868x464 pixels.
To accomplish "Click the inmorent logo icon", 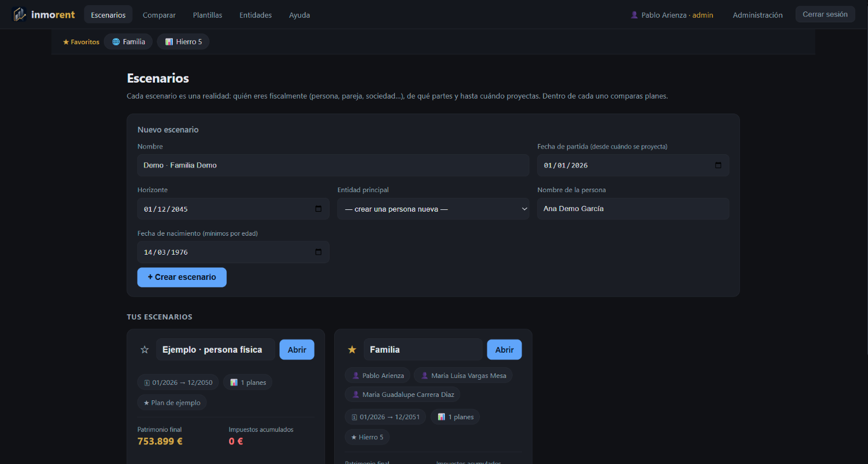I will 20,14.
